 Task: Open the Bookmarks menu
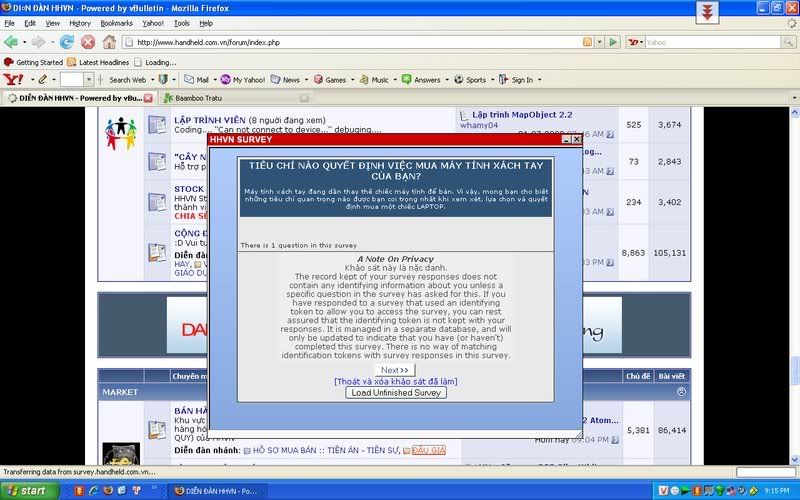point(116,23)
